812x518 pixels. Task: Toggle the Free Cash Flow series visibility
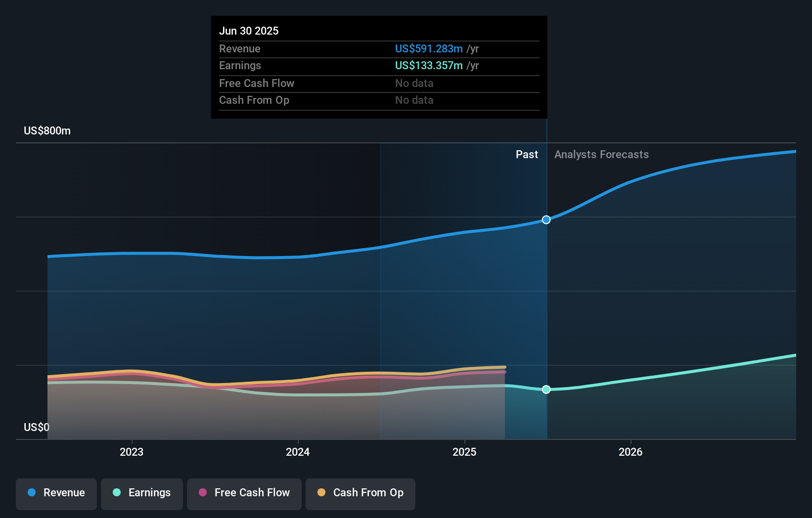[244, 493]
